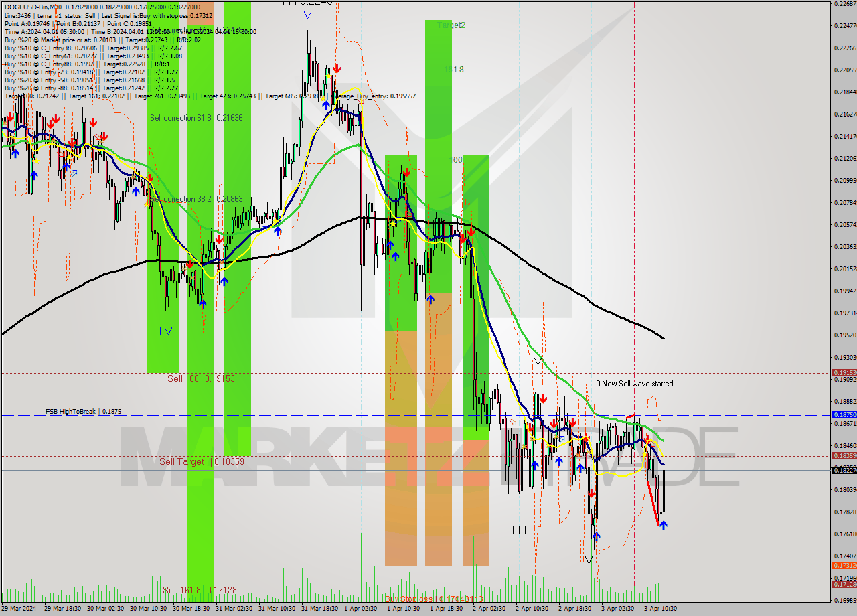Select the 'Buy %10 @ C_Entry88' line
This screenshot has height=616, width=857.
87,64
